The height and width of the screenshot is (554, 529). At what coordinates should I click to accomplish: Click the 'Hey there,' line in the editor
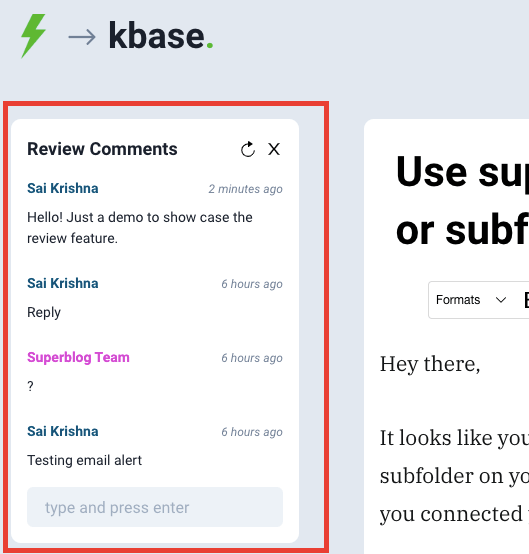430,364
